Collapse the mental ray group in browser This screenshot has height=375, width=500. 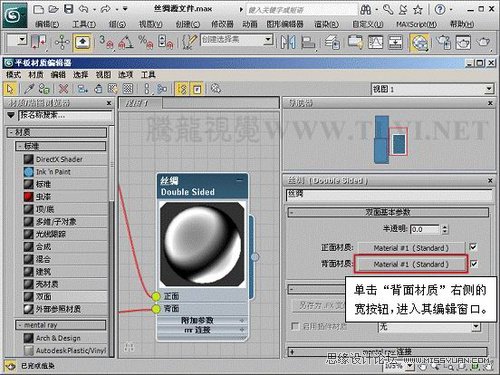point(61,325)
